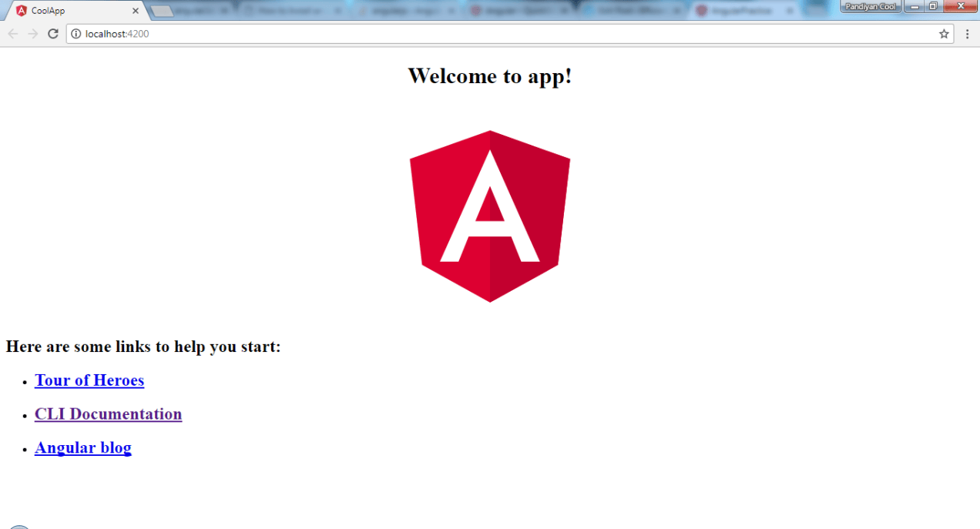Viewport: 980px width, 529px height.
Task: Click the Pandiyan Cool profile button
Action: pyautogui.click(x=871, y=6)
